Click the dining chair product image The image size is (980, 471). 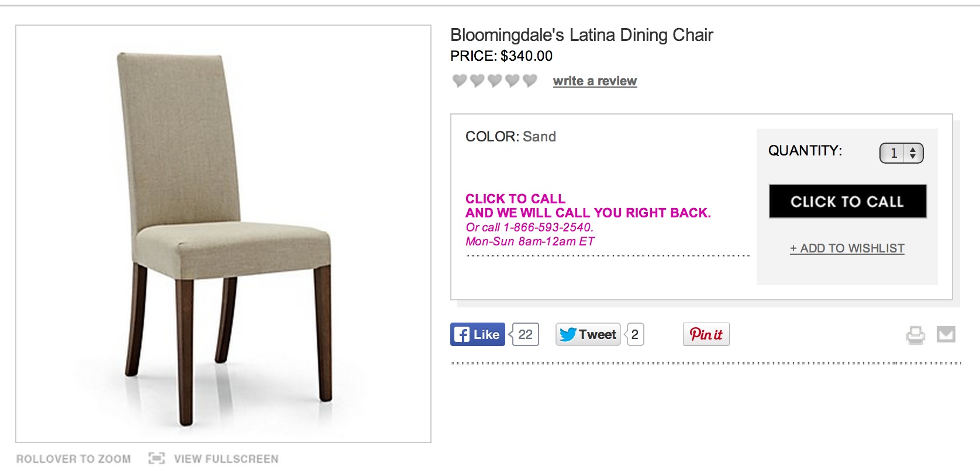tap(223, 234)
